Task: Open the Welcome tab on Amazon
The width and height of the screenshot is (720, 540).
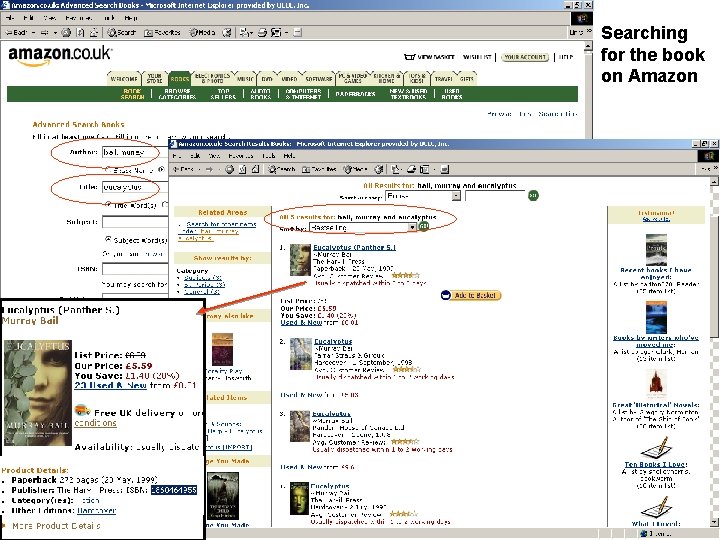Action: click(124, 79)
